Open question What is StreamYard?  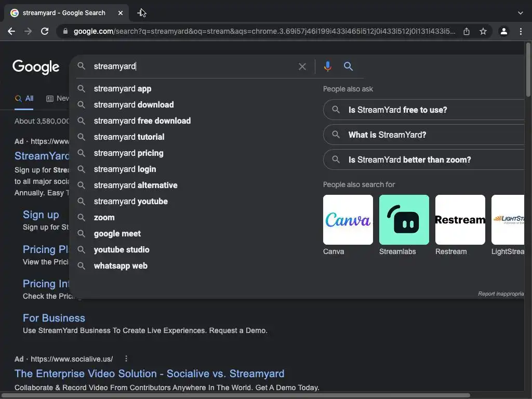[x=424, y=135]
